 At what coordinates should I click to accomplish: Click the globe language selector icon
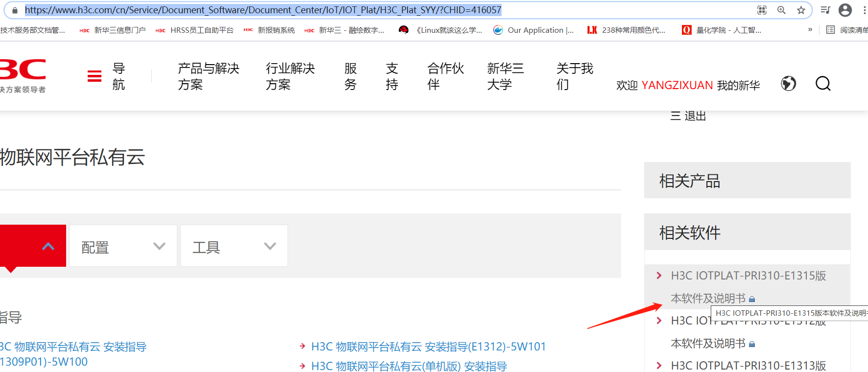pos(788,84)
